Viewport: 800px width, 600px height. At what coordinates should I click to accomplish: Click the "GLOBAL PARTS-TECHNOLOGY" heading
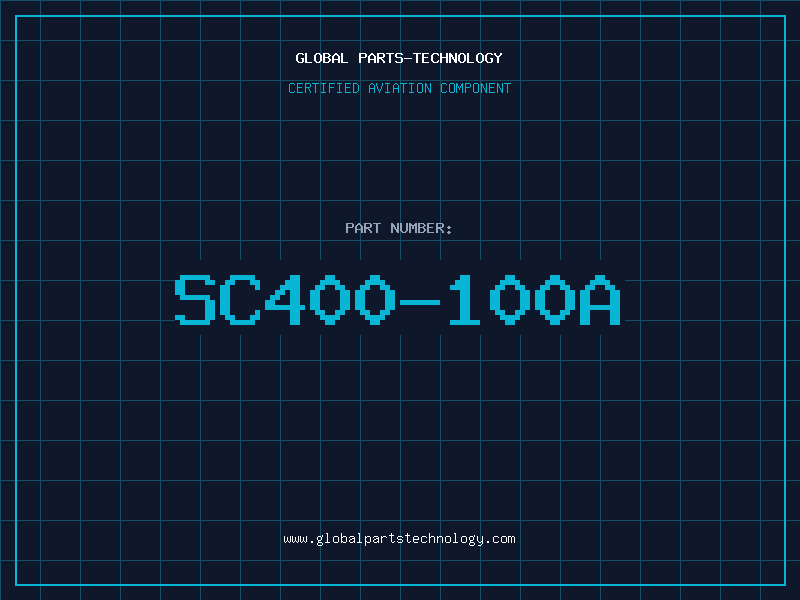click(x=399, y=58)
